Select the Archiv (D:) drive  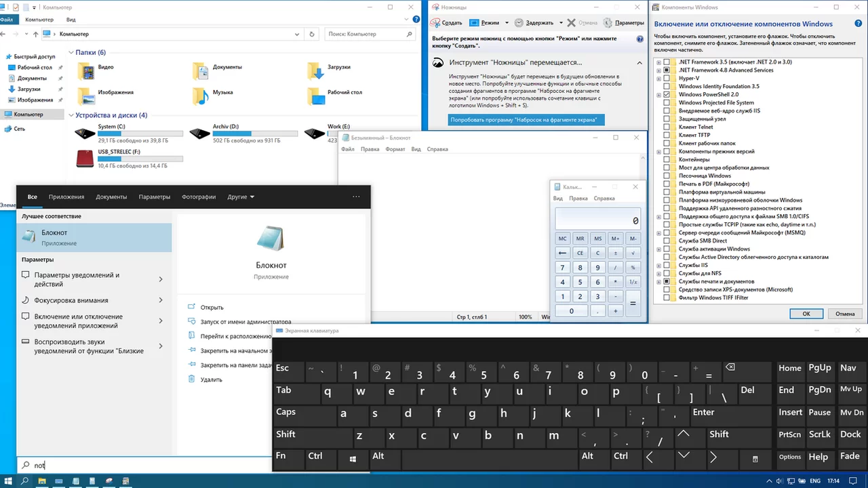[244, 134]
